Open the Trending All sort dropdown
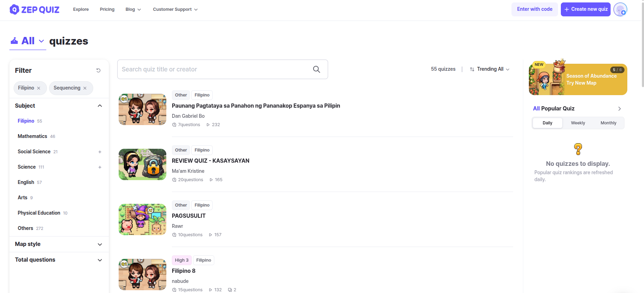The height and width of the screenshot is (293, 644). tap(490, 69)
